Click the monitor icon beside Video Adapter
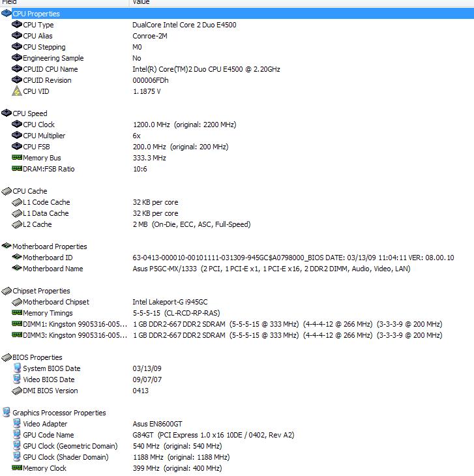Image resolution: width=474 pixels, height=476 pixels. (18, 423)
